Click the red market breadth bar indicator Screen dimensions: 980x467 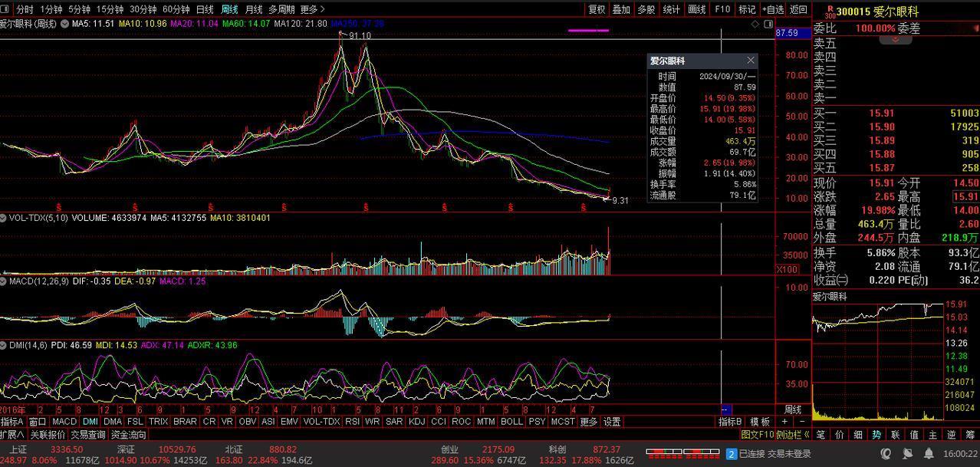(682, 452)
